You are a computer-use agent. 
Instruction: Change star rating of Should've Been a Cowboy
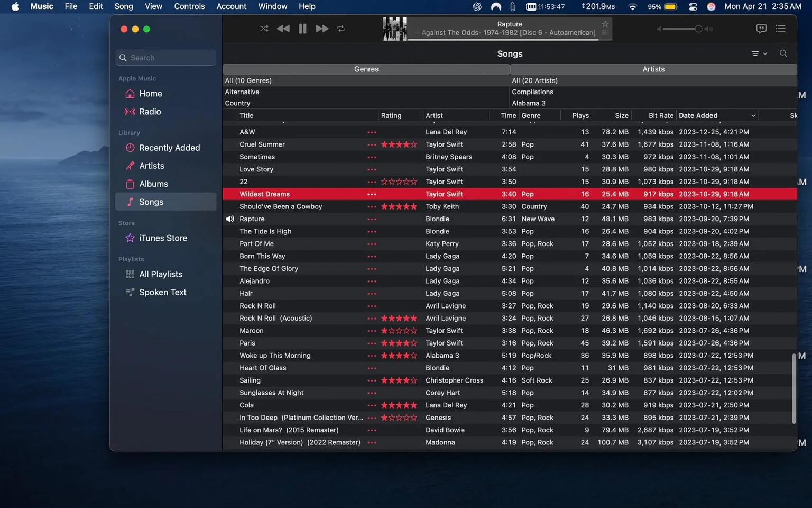[x=399, y=206]
